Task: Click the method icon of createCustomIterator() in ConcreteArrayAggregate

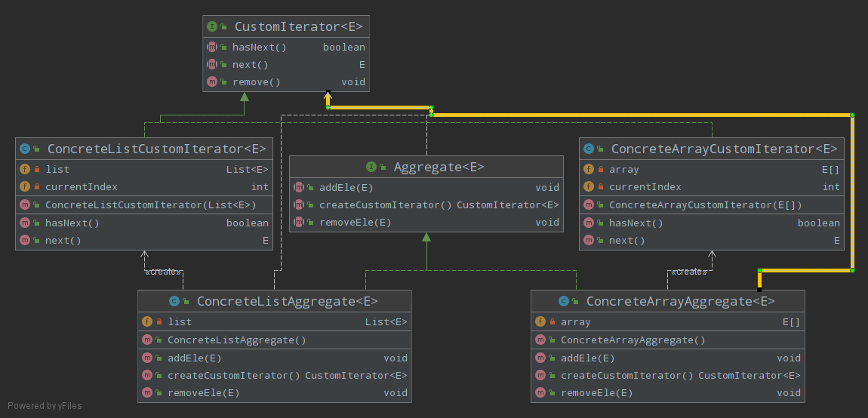Action: (x=540, y=375)
